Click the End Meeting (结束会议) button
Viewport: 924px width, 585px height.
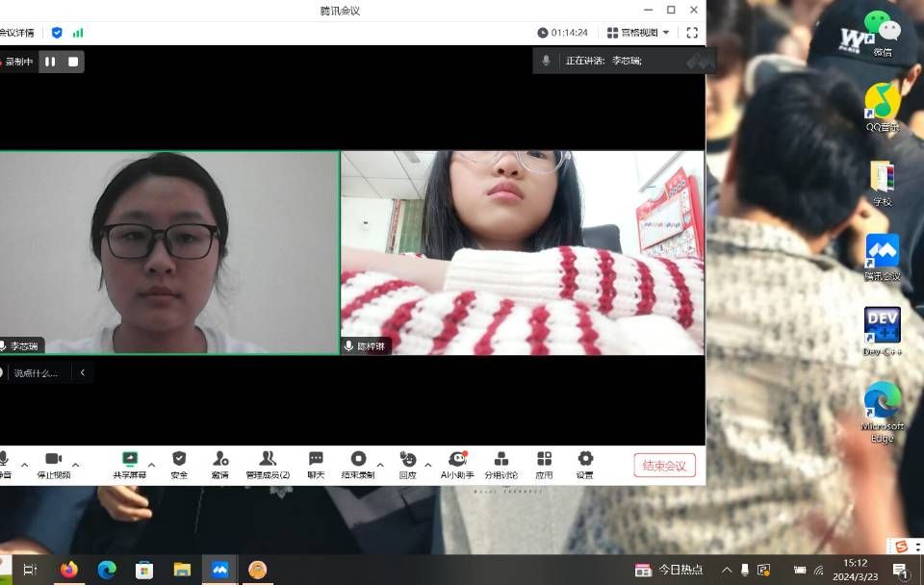(664, 466)
